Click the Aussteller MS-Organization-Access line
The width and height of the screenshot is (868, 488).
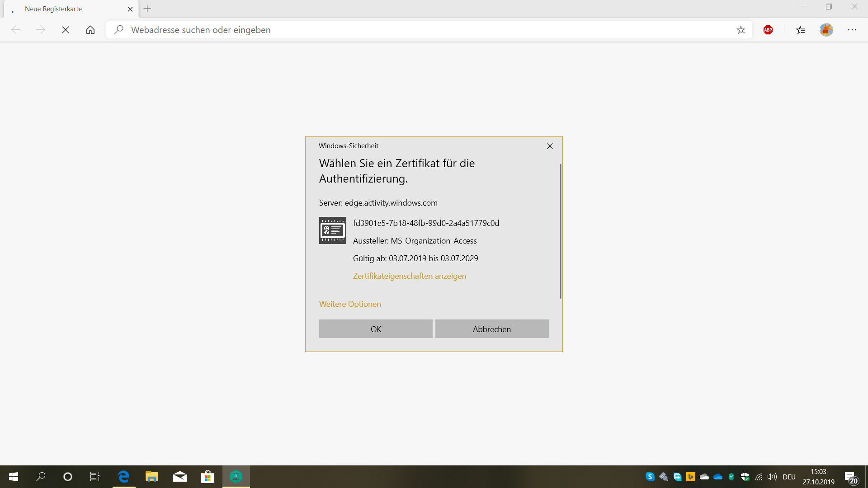415,241
